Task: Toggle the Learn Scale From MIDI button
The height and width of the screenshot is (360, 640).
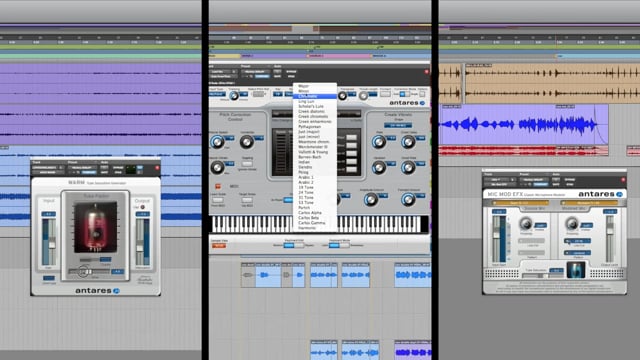Action: click(x=218, y=200)
